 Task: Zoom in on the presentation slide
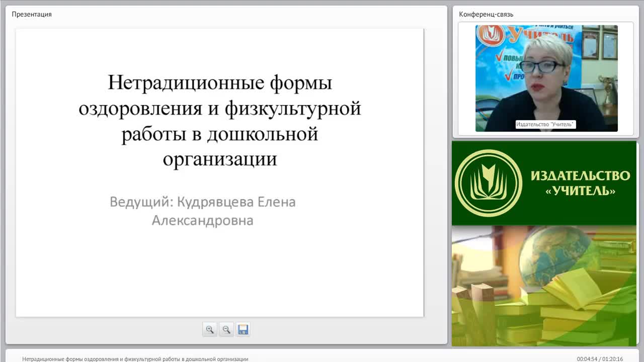coord(210,329)
